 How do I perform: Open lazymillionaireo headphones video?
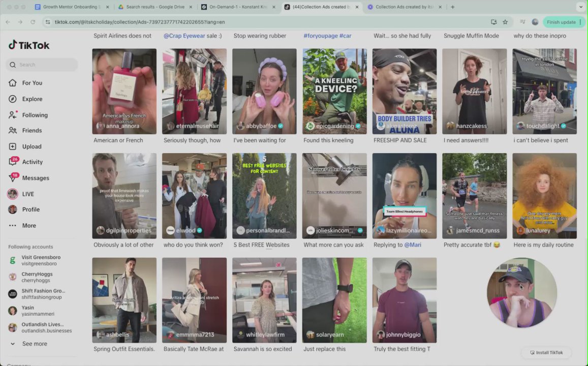pyautogui.click(x=404, y=196)
